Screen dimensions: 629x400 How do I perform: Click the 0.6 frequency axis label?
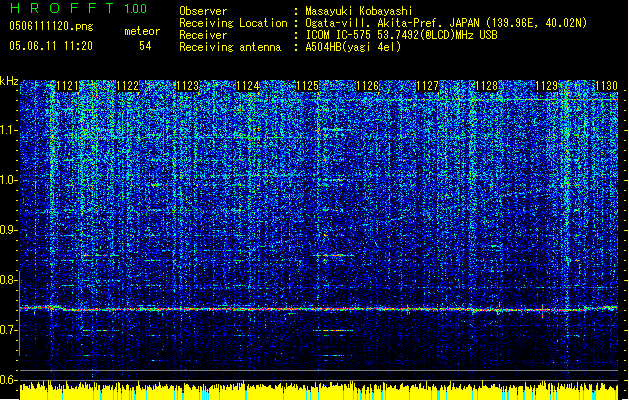(x=9, y=380)
